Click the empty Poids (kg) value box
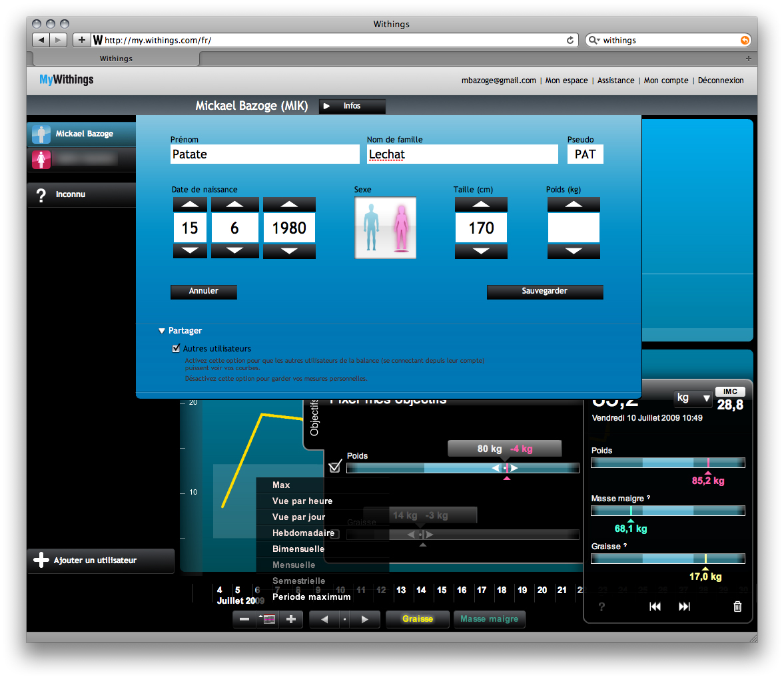 pos(574,228)
